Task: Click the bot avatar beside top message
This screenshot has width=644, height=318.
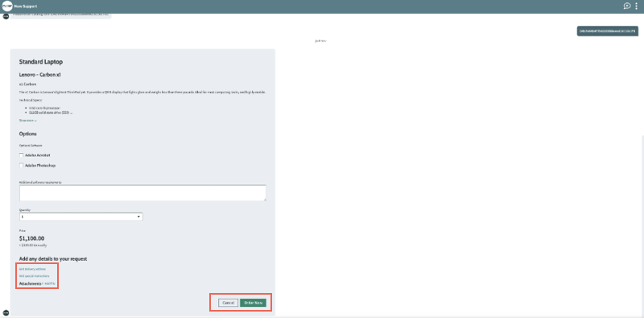Action: pos(6,16)
